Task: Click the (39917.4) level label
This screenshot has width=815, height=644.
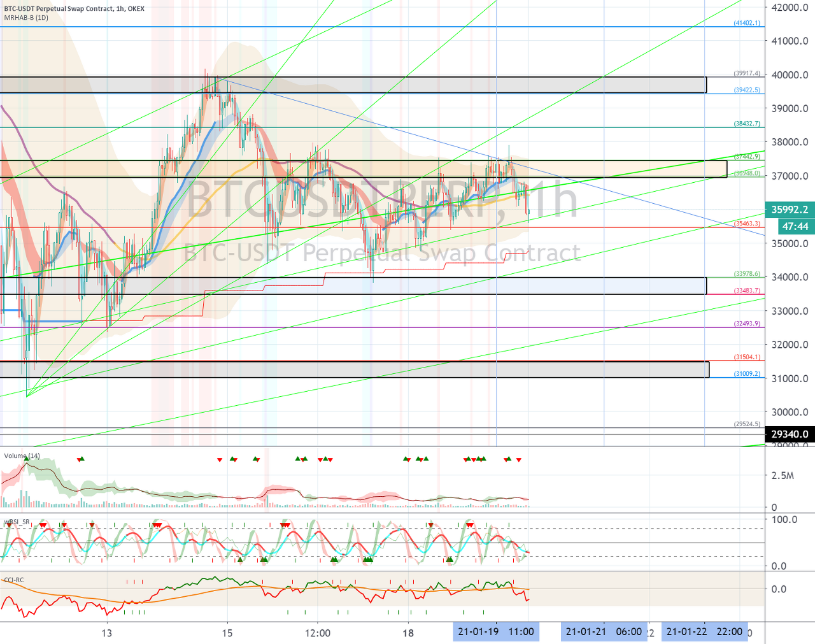Action: click(x=747, y=73)
